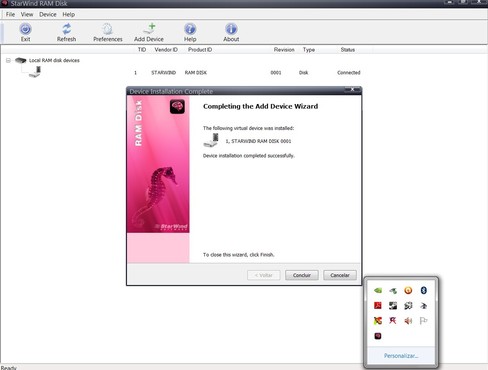488x370 pixels.
Task: Click the purple-red tray icon beside the speaker
Action: (393, 321)
